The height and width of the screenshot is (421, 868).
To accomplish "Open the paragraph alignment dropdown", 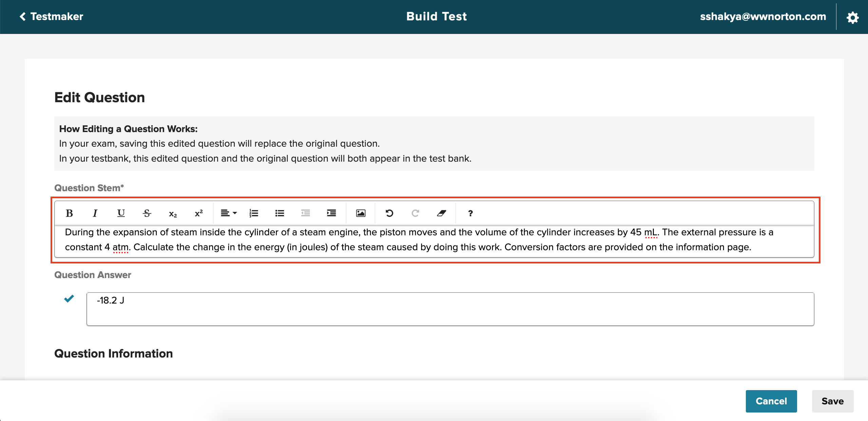I will [x=229, y=213].
